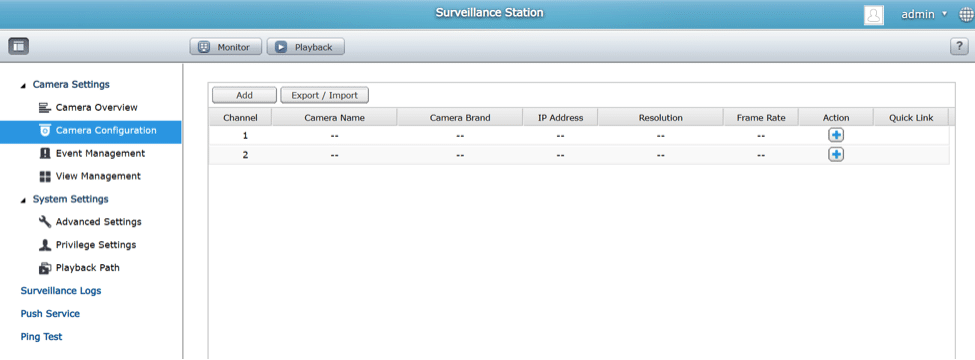975x360 pixels.
Task: Click the plus icon for channel 1
Action: (836, 135)
